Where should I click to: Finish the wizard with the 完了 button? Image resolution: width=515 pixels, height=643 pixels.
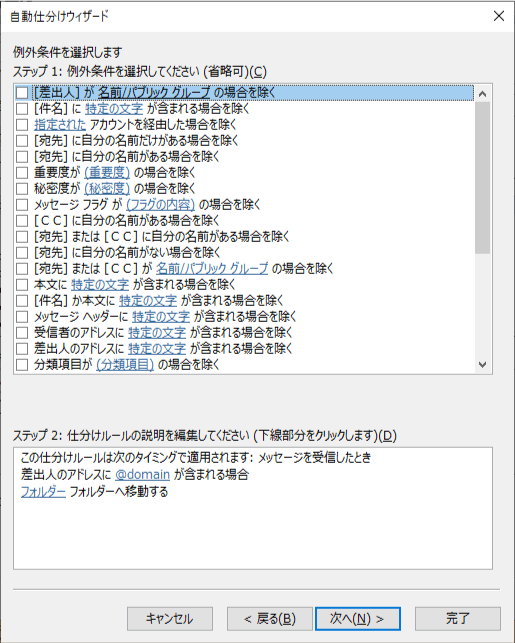click(x=458, y=619)
